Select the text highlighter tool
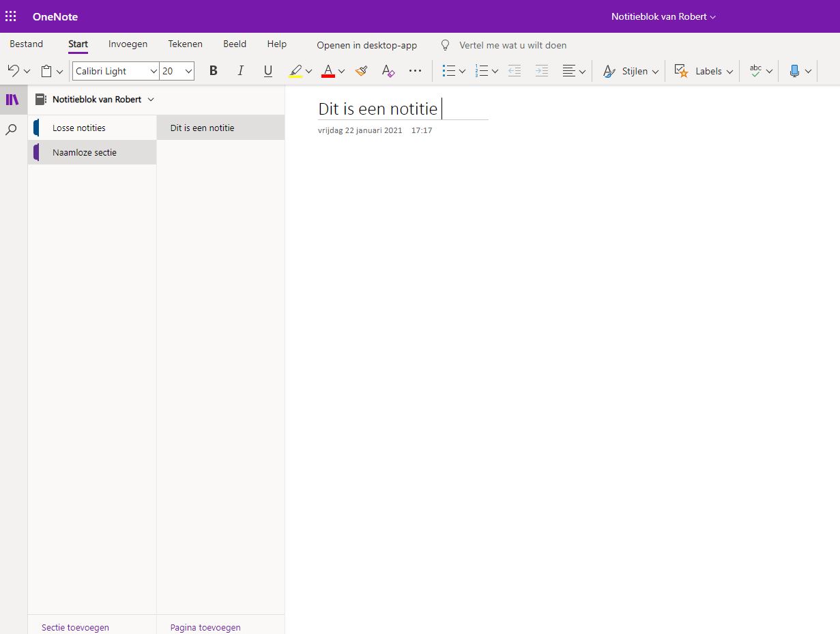 tap(295, 70)
